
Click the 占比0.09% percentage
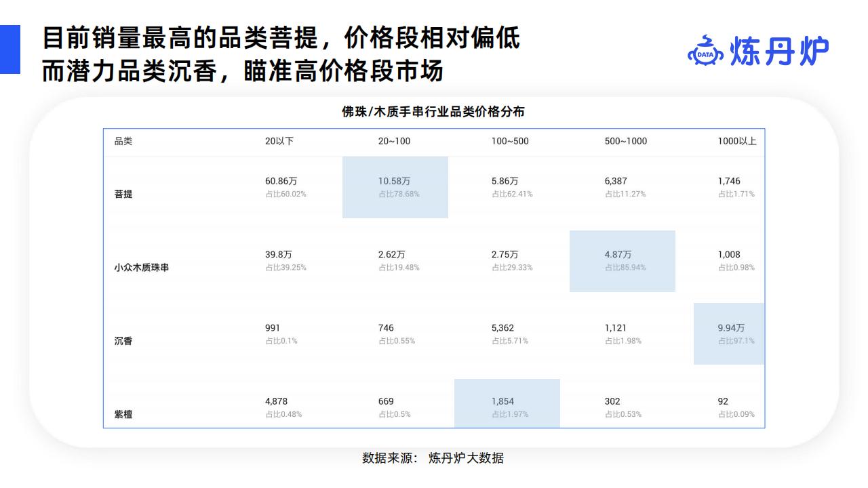point(736,414)
